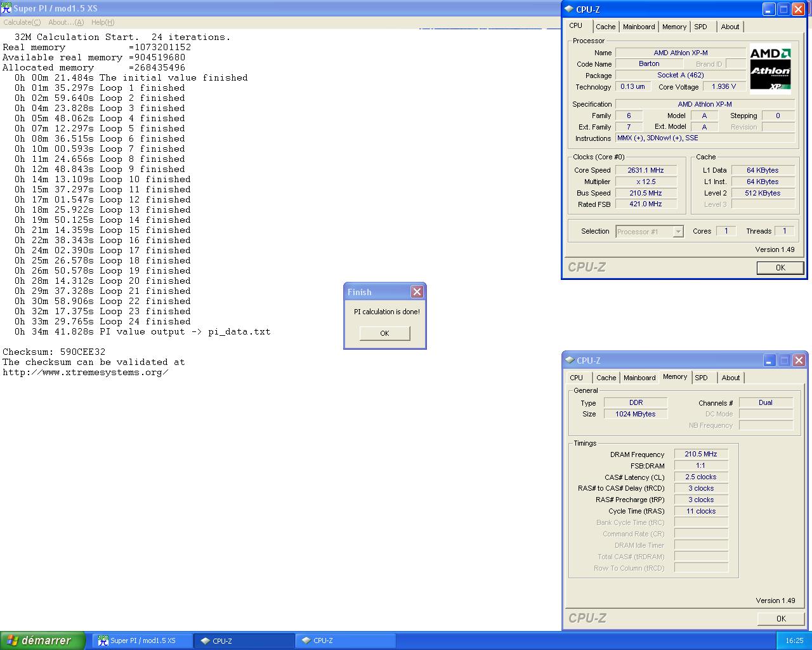The height and width of the screenshot is (650, 812).
Task: Click the AMD Athlon XP logo image
Action: click(x=770, y=69)
